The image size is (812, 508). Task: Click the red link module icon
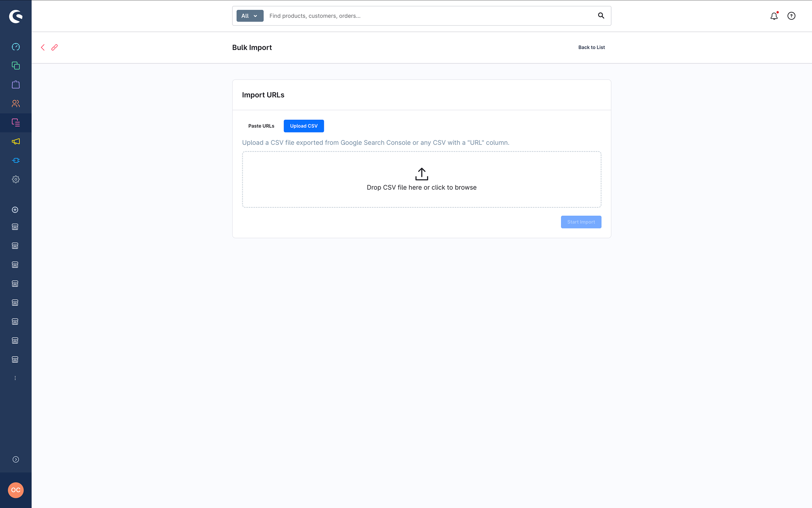pyautogui.click(x=55, y=48)
